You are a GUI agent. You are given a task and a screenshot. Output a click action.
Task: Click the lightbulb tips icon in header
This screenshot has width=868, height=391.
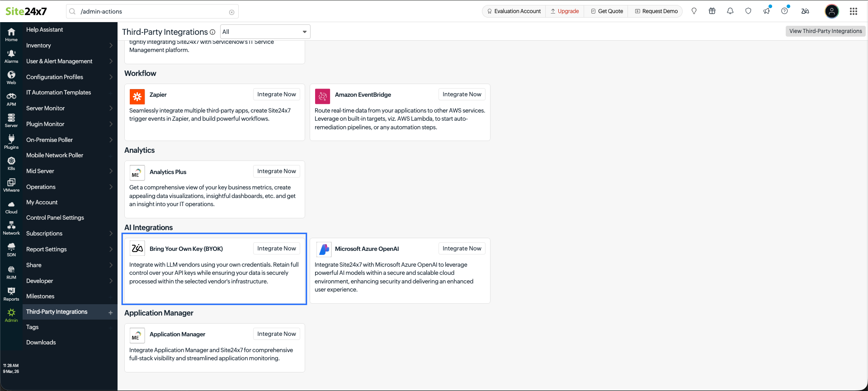[x=694, y=11]
